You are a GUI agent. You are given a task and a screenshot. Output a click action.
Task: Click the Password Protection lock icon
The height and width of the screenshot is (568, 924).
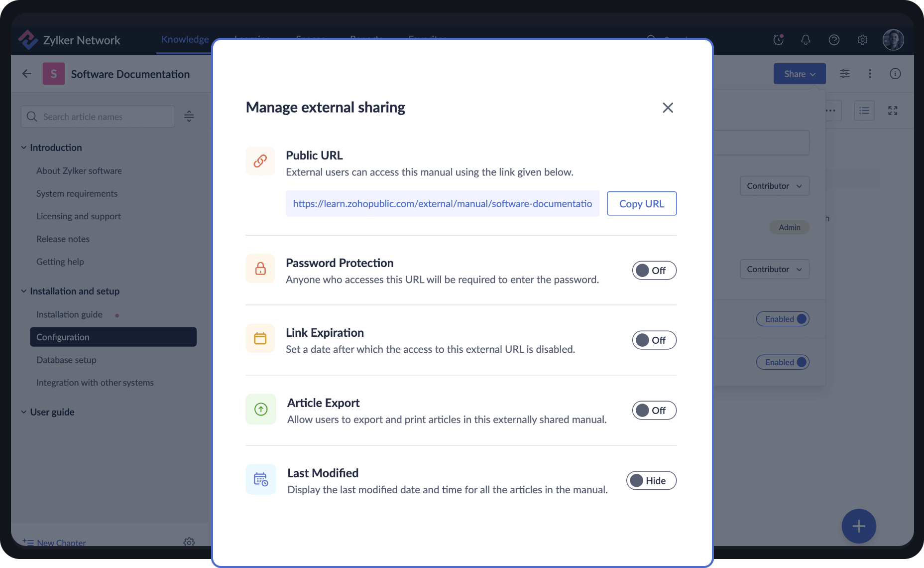(260, 269)
